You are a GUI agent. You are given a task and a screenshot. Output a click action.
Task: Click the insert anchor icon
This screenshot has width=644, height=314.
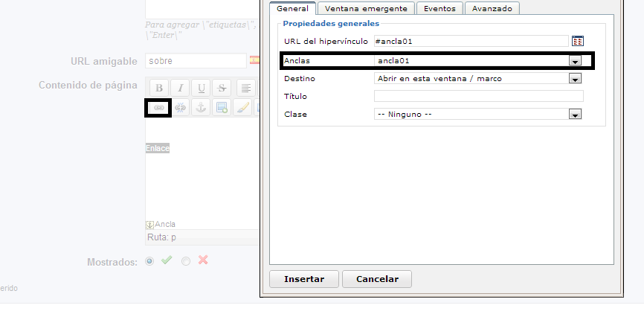coord(201,108)
